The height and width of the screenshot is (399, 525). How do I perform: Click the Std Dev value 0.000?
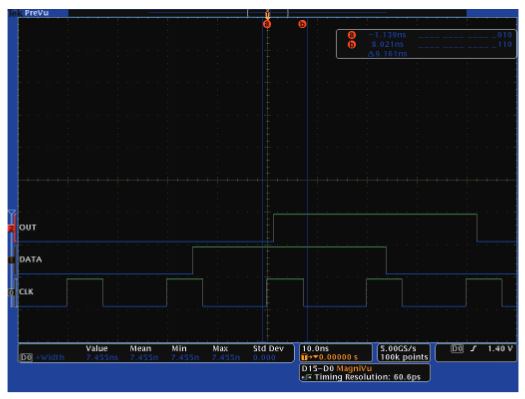coord(264,357)
